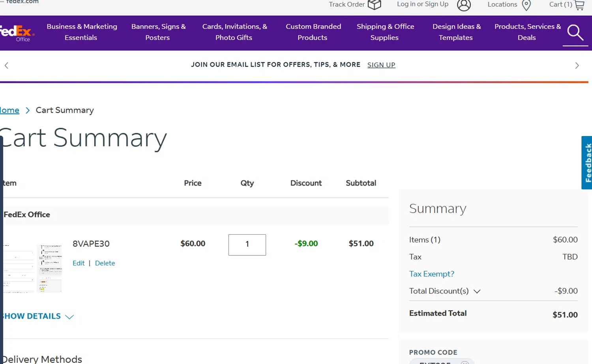Screen dimensions: 592x364
Task: Go to Home breadcrumb link
Action: pyautogui.click(x=9, y=110)
